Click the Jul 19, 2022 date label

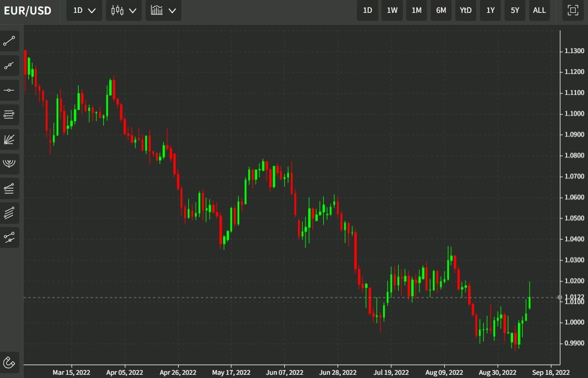tap(391, 372)
